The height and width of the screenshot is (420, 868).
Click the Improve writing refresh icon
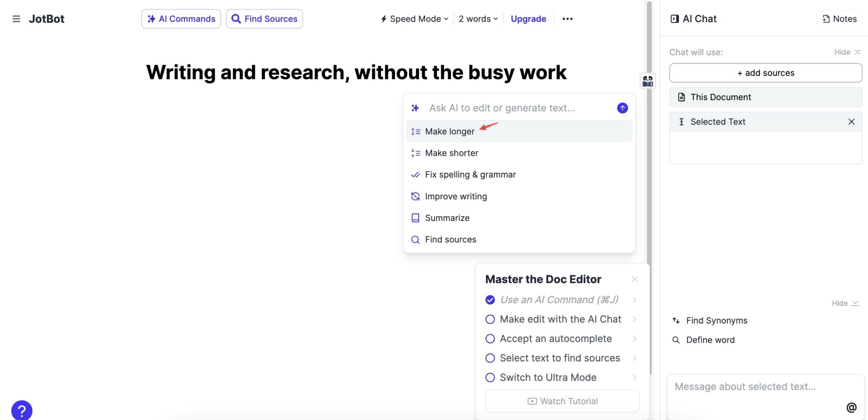click(415, 196)
